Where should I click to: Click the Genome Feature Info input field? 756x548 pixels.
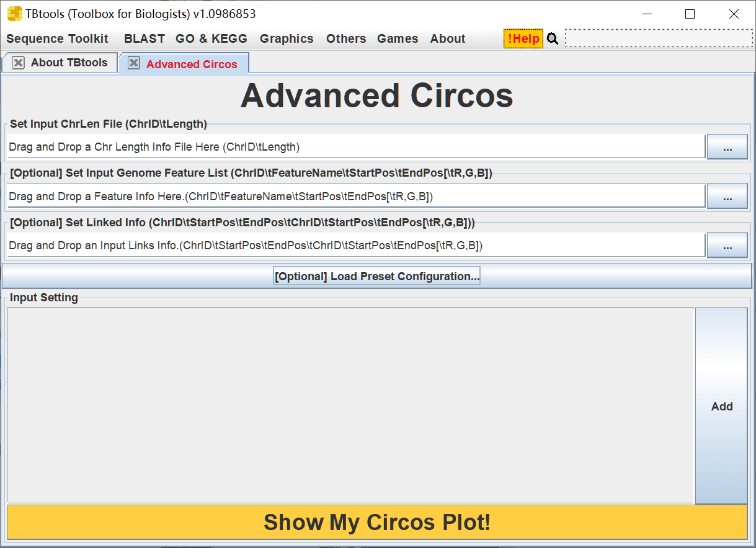click(x=356, y=197)
